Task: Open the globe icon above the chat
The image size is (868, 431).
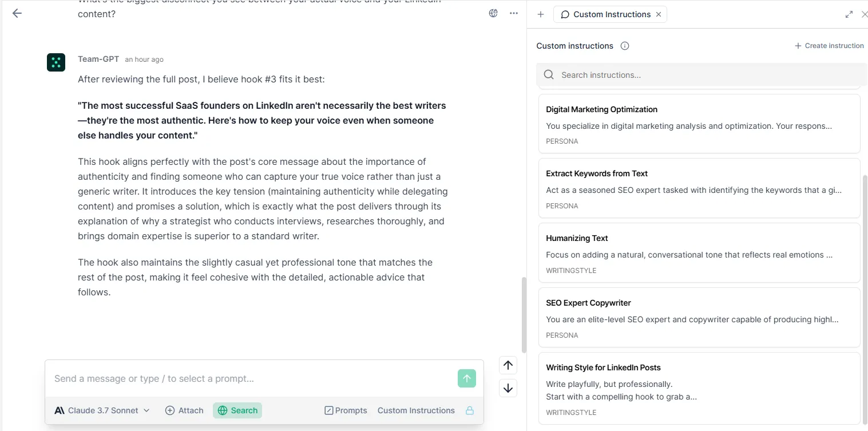Action: (x=493, y=13)
